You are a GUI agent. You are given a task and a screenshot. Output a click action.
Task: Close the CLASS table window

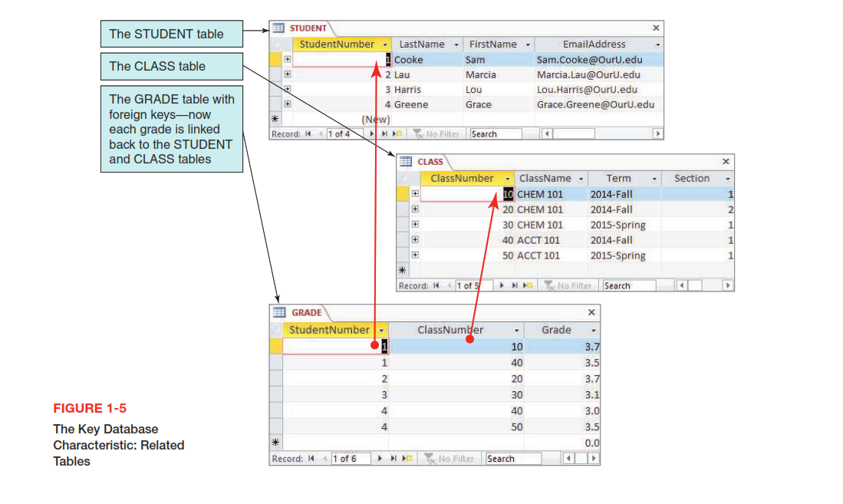726,161
